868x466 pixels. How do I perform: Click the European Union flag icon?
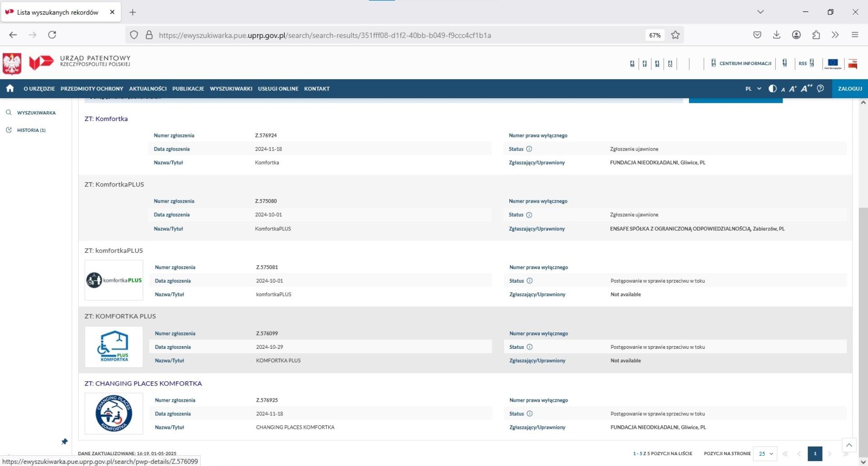[833, 63]
